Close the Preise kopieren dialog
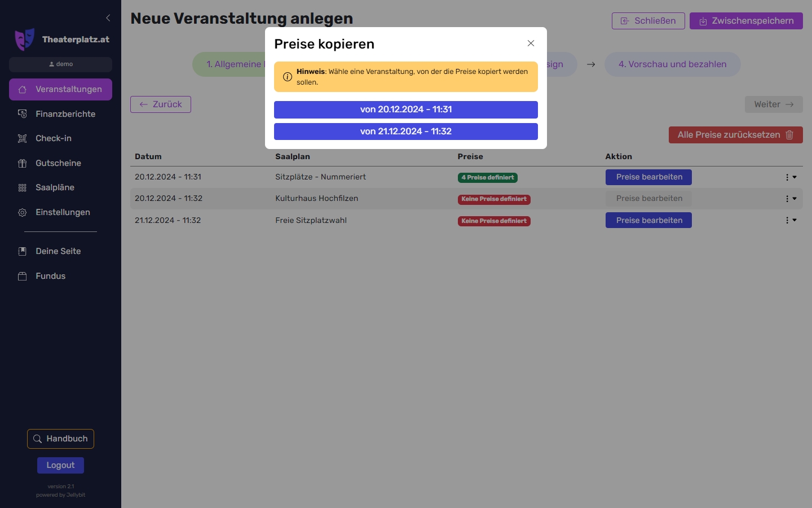The width and height of the screenshot is (812, 508). click(531, 43)
